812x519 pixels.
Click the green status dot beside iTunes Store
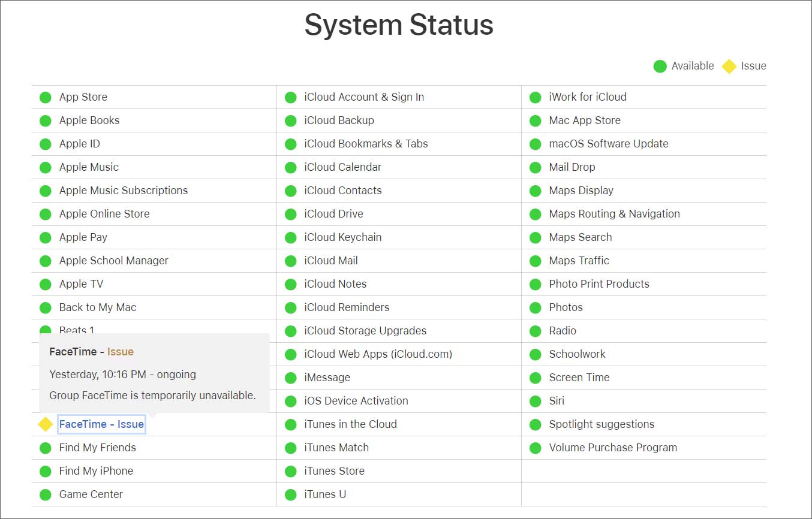pyautogui.click(x=291, y=471)
